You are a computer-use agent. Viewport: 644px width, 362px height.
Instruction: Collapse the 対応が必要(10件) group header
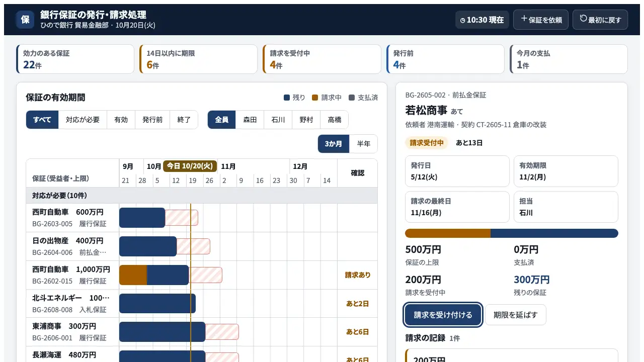coord(202,196)
